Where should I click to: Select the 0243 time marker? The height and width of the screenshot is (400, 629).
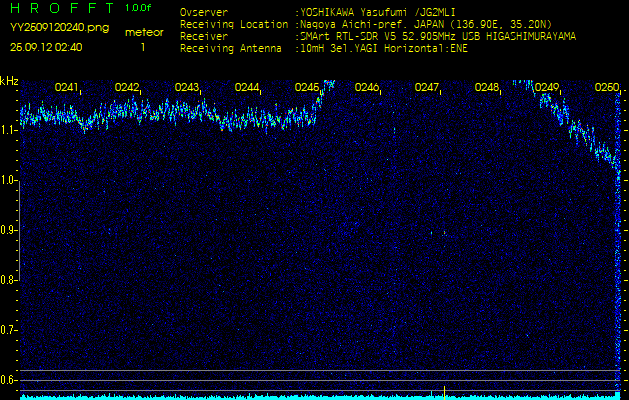click(187, 88)
